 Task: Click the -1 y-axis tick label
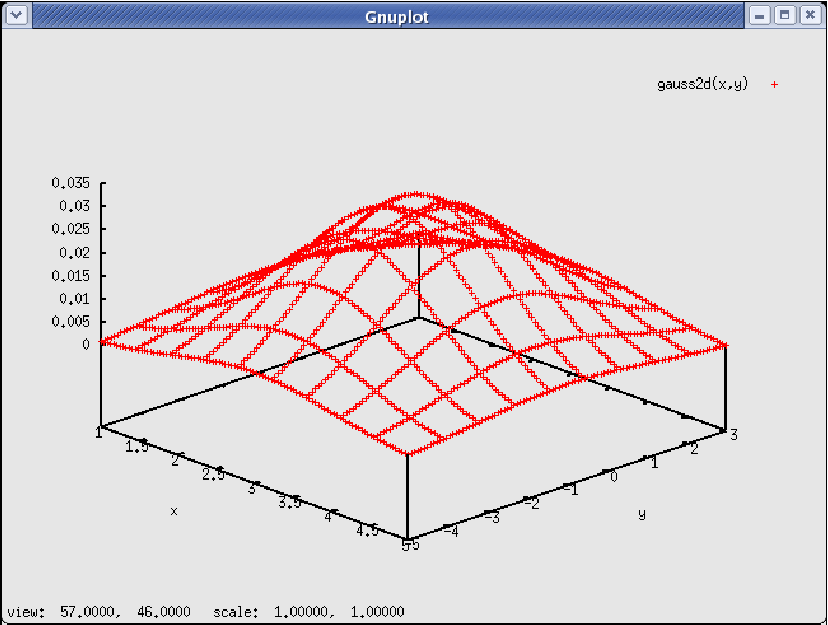coord(571,490)
